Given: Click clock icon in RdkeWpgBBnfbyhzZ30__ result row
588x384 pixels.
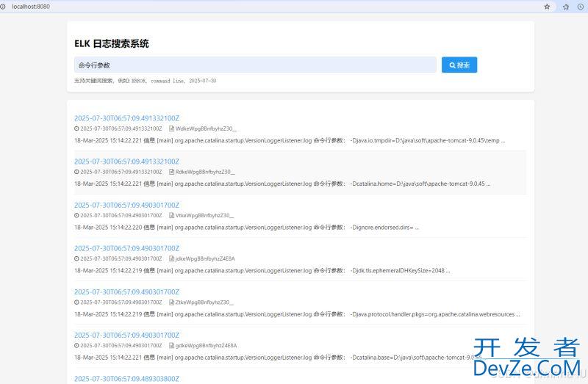Looking at the screenshot, I should click(x=76, y=172).
